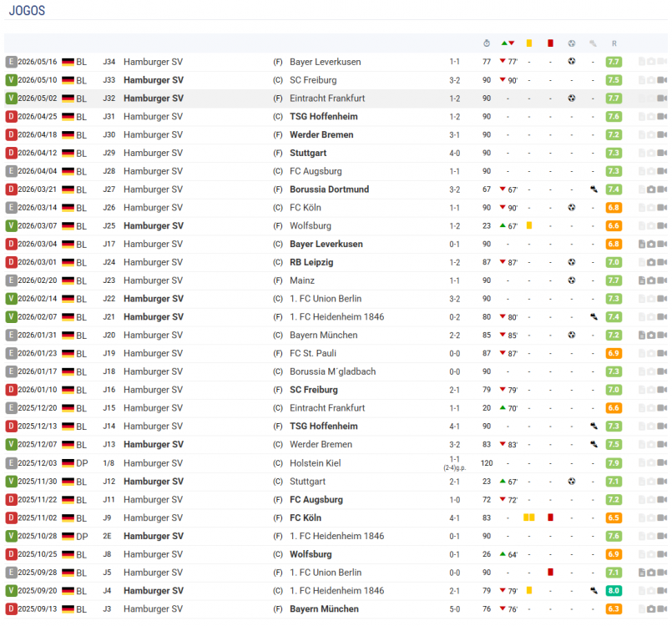Image resolution: width=672 pixels, height=626 pixels.
Task: Open Borussia Dortmund team link
Action: point(329,189)
